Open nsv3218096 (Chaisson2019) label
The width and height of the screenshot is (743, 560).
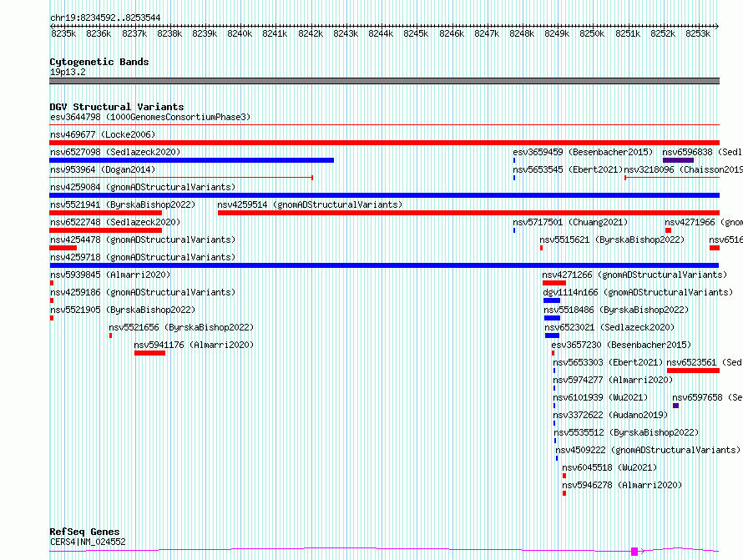pyautogui.click(x=683, y=169)
